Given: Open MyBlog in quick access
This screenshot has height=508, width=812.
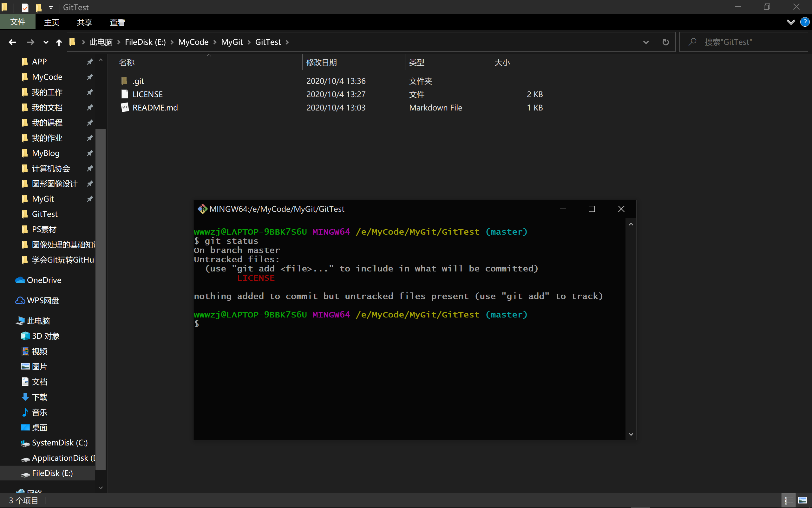Looking at the screenshot, I should point(46,153).
